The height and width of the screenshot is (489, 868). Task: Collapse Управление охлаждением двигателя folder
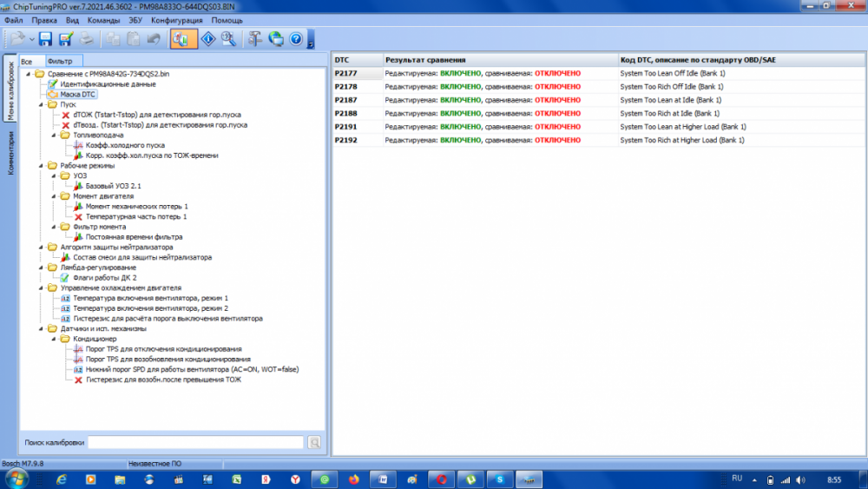pyautogui.click(x=41, y=288)
